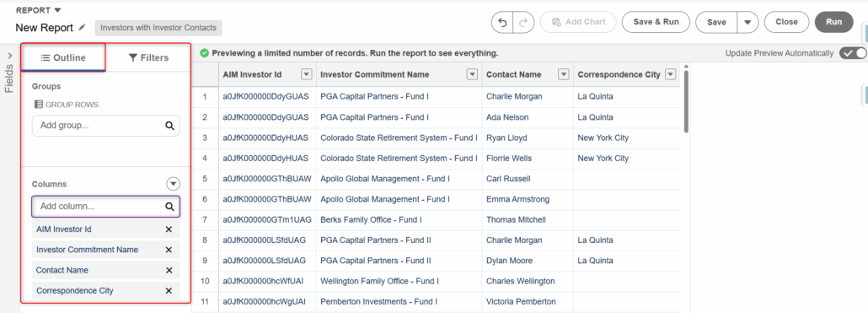Click the table vertical scrollbar
Screen dimensions: 868x313
click(687, 101)
